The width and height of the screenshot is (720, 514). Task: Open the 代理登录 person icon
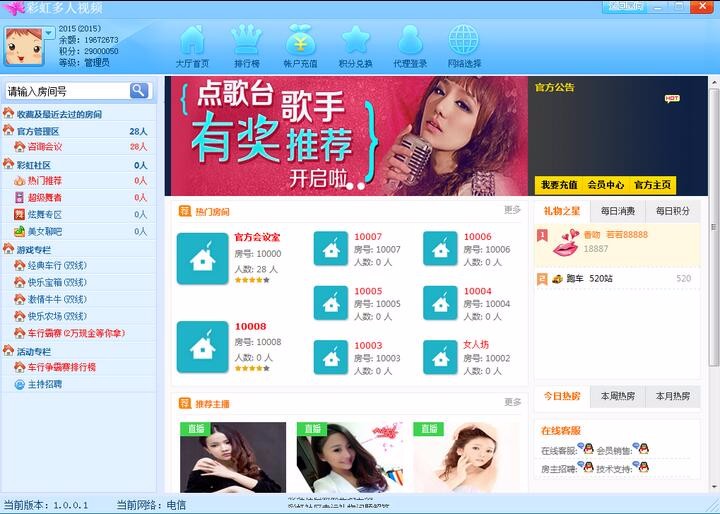410,46
